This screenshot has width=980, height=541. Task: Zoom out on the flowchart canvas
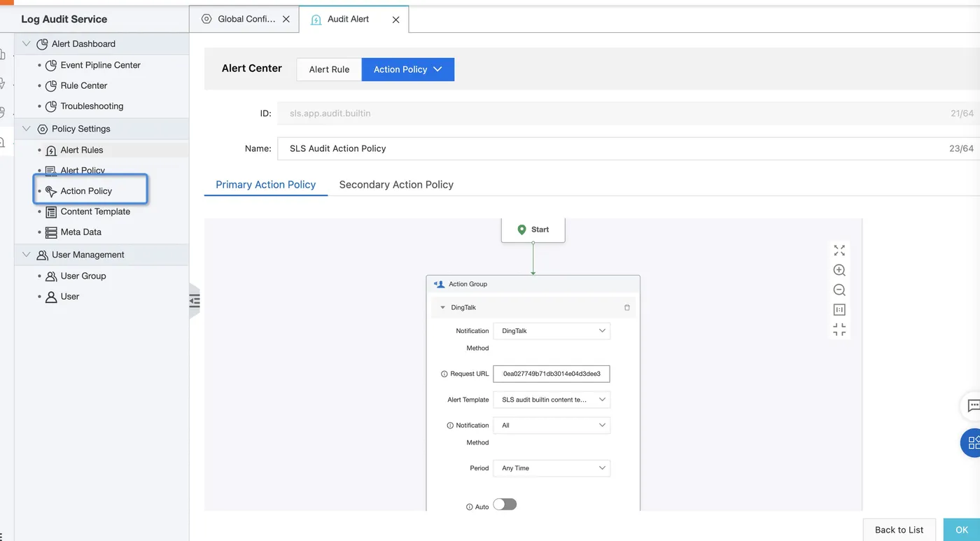(839, 290)
